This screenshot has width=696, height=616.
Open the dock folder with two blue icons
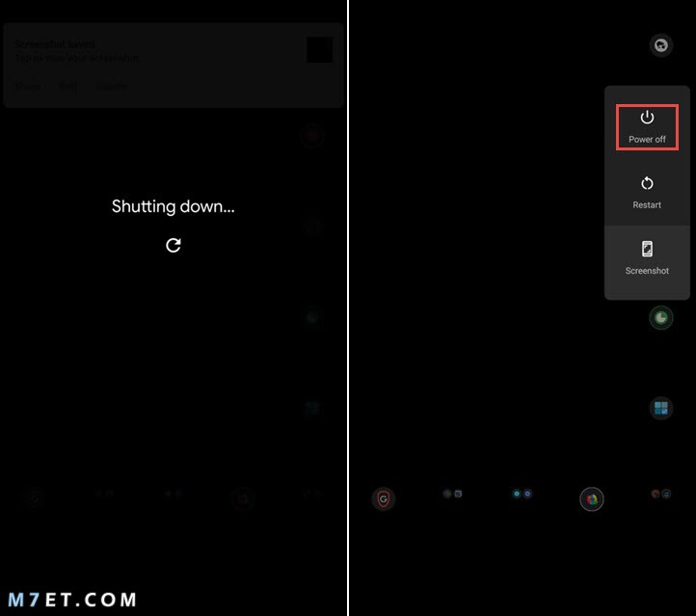(522, 494)
